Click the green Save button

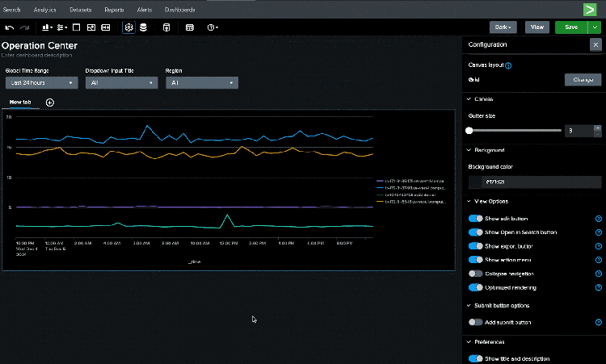[571, 27]
